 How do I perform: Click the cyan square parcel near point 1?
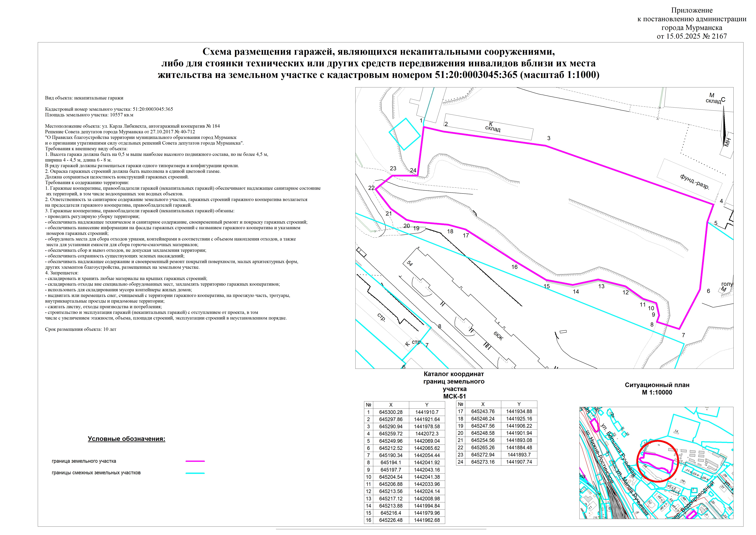[405, 134]
